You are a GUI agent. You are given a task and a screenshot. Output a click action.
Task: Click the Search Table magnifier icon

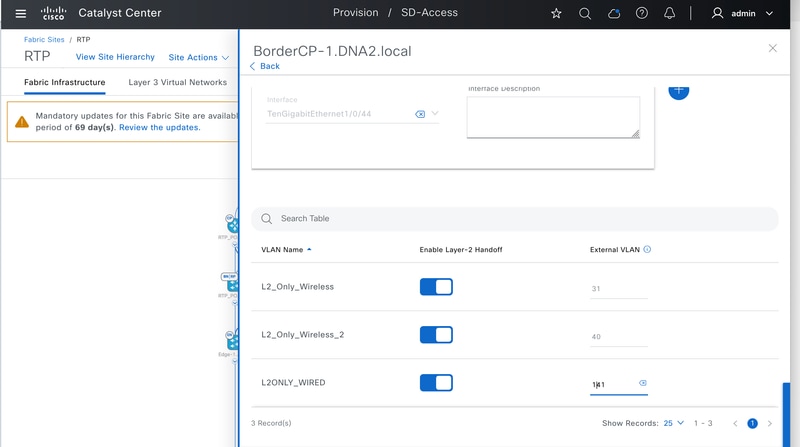(x=266, y=219)
